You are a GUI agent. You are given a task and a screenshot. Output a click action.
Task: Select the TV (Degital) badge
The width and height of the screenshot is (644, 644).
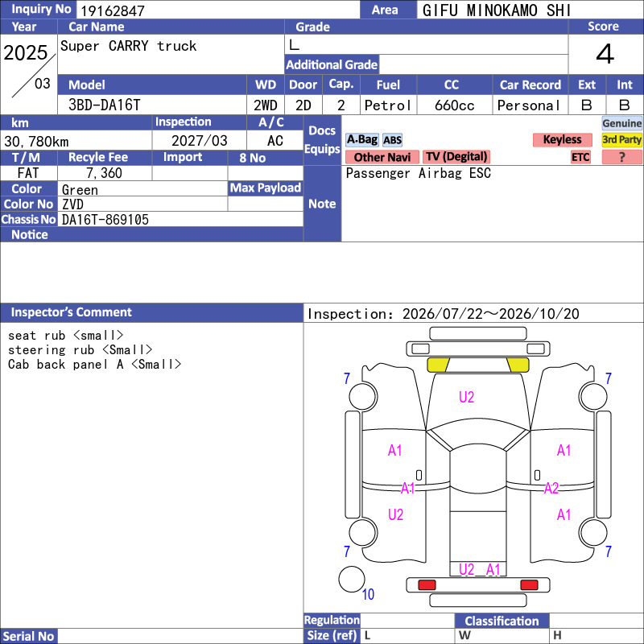point(456,156)
